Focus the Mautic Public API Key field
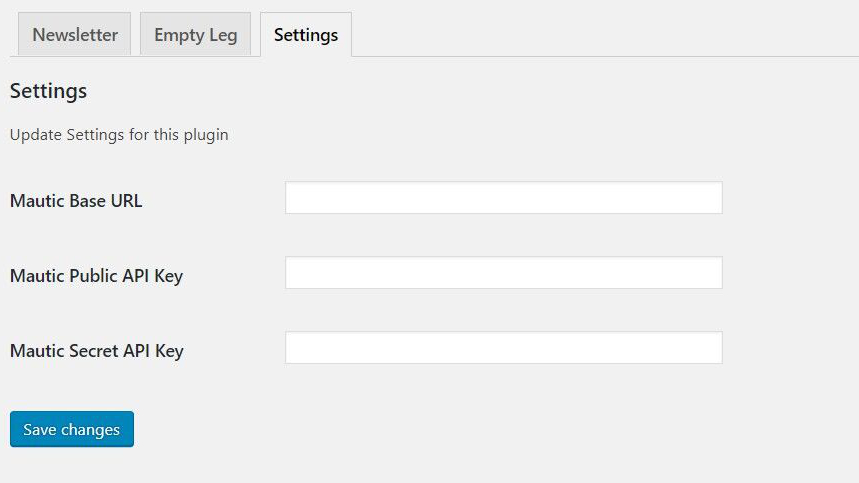The image size is (859, 483). (x=503, y=273)
